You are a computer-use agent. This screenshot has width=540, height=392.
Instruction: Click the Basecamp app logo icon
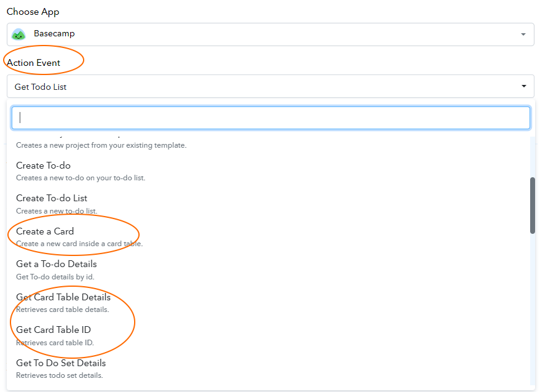(18, 34)
